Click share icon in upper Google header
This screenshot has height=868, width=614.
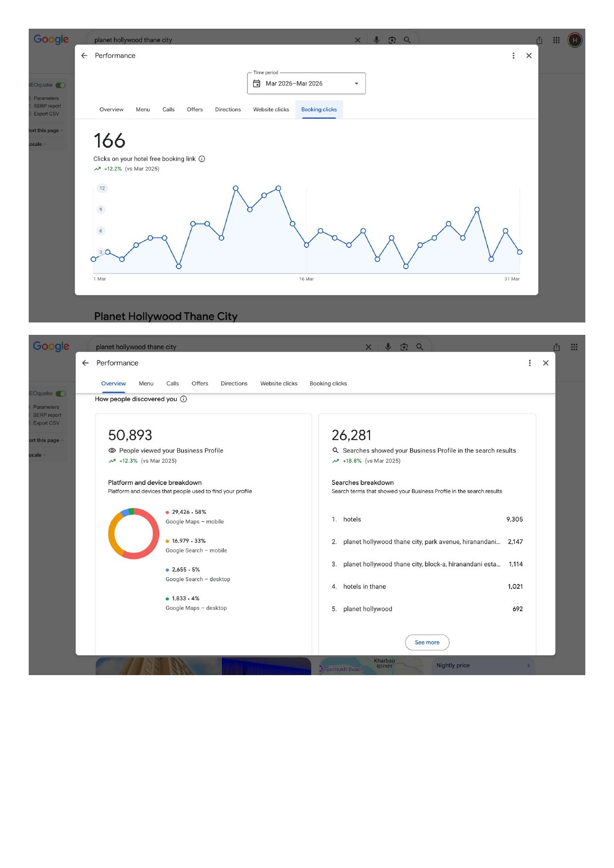(x=539, y=40)
